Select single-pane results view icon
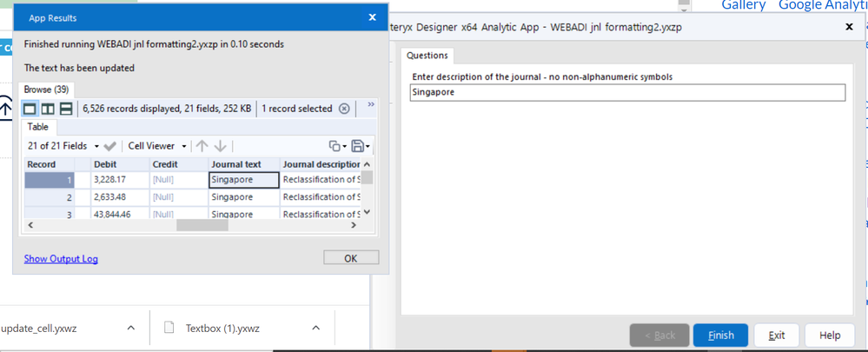This screenshot has height=352, width=868. [x=30, y=109]
